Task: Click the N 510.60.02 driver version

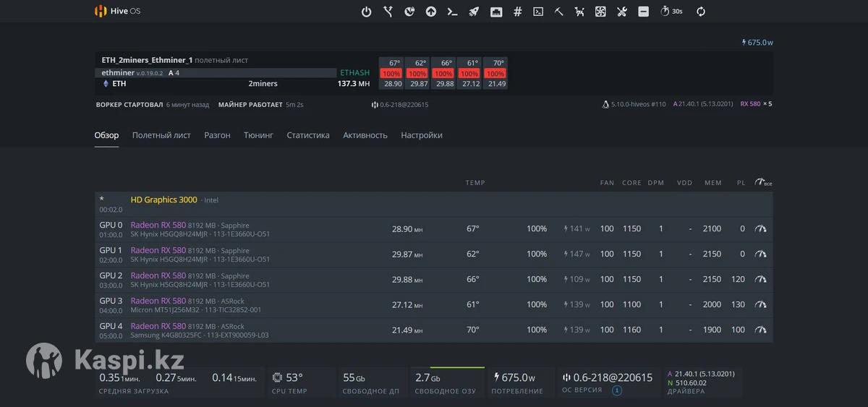Action: pyautogui.click(x=686, y=382)
